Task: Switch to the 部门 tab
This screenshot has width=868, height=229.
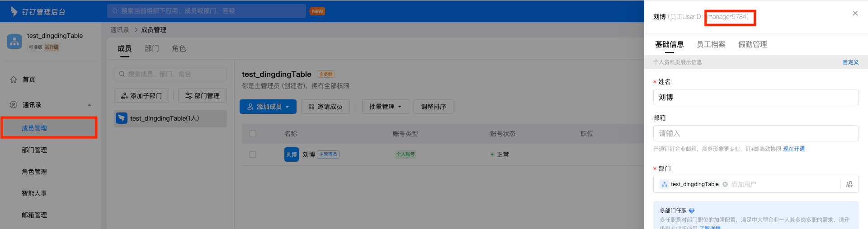Action: [152, 48]
